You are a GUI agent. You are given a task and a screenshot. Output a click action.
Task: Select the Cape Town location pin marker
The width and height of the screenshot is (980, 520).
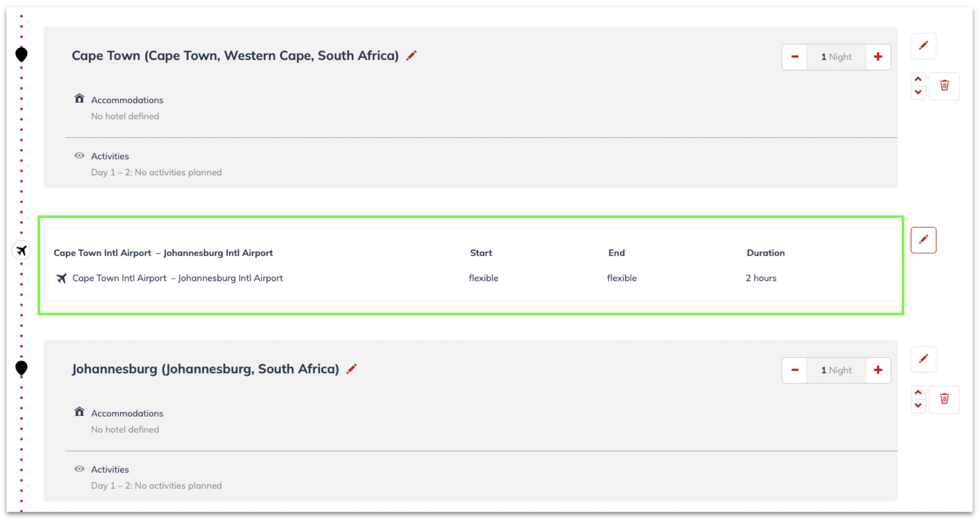click(21, 54)
